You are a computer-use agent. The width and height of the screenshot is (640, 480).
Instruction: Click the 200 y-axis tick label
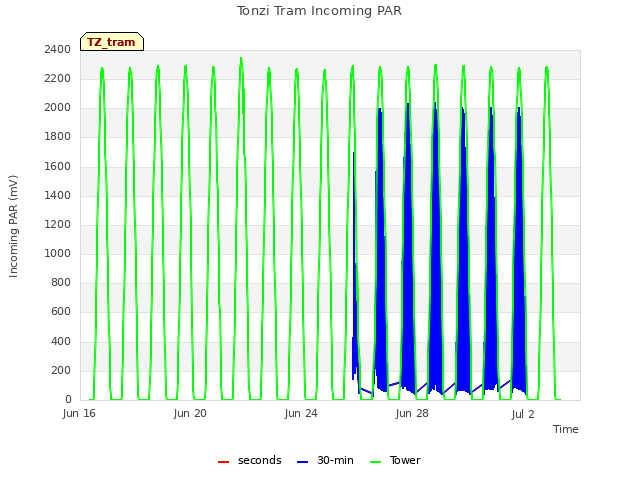61,370
